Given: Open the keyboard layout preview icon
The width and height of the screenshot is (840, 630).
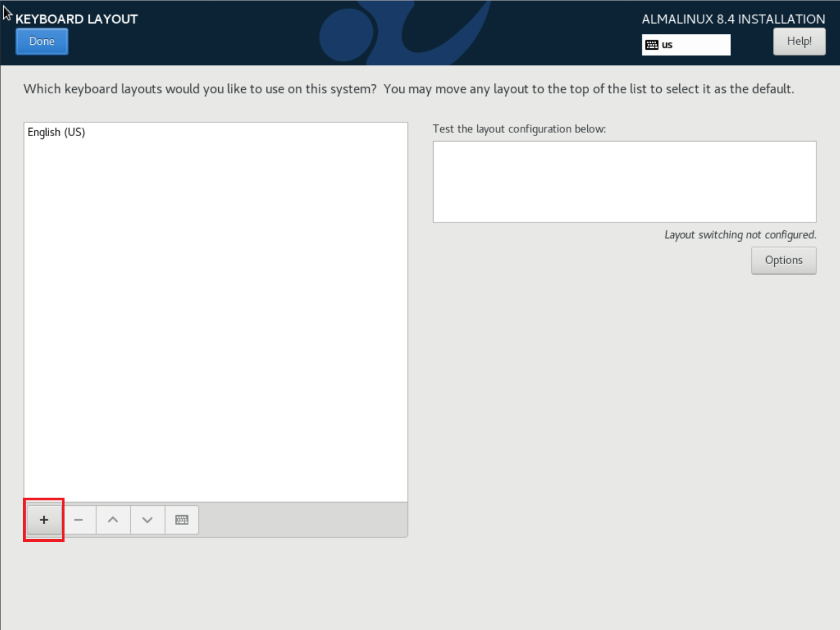Looking at the screenshot, I should (182, 520).
